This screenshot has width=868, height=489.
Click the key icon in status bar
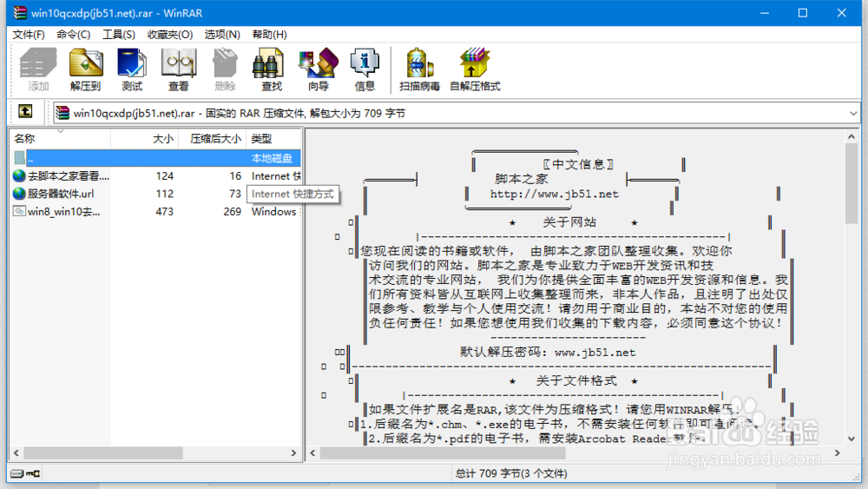click(33, 473)
